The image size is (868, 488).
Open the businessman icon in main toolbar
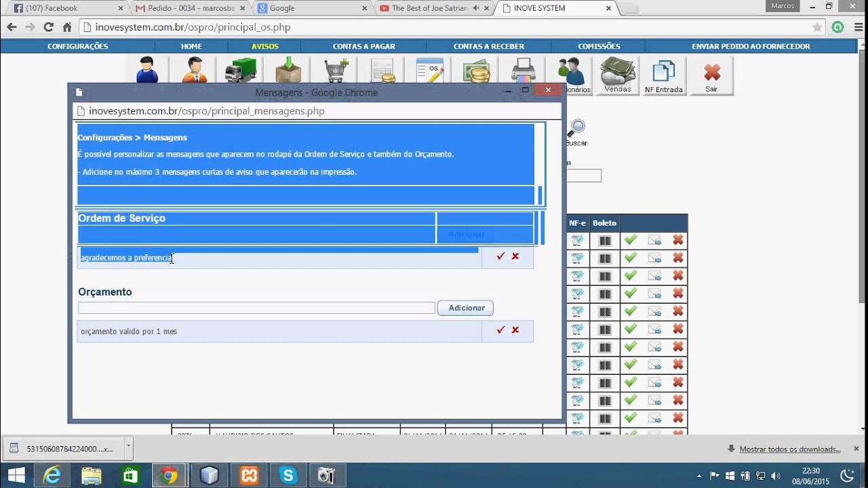pos(194,70)
